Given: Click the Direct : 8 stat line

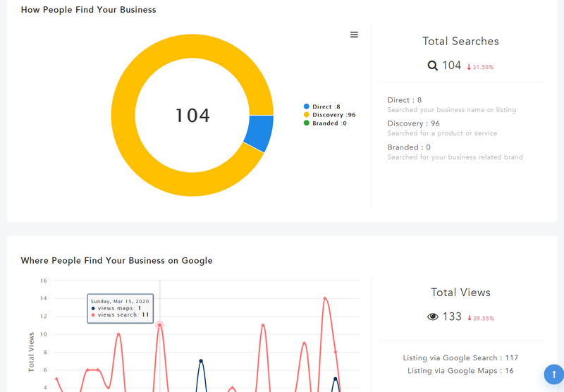Looking at the screenshot, I should point(404,100).
